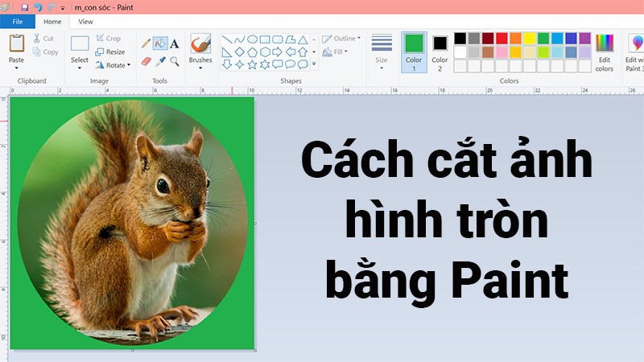Image resolution: width=644 pixels, height=362 pixels.
Task: Click the Cut button
Action: pyautogui.click(x=43, y=39)
